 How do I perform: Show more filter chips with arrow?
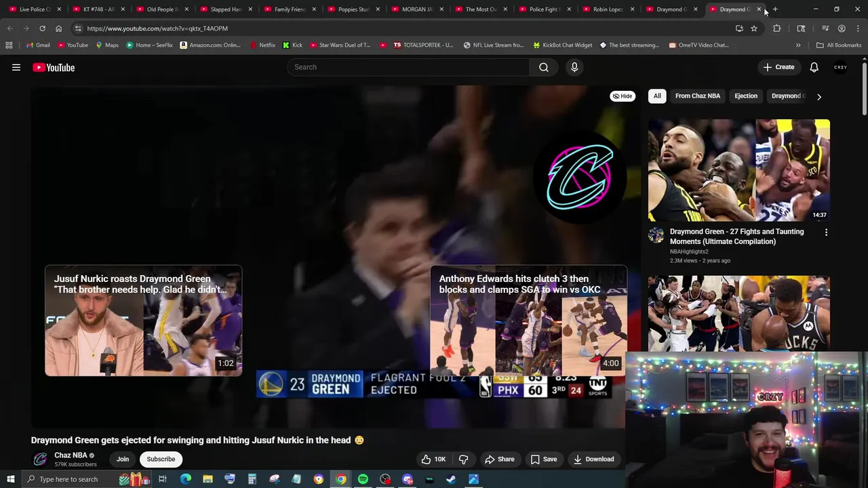tap(818, 96)
